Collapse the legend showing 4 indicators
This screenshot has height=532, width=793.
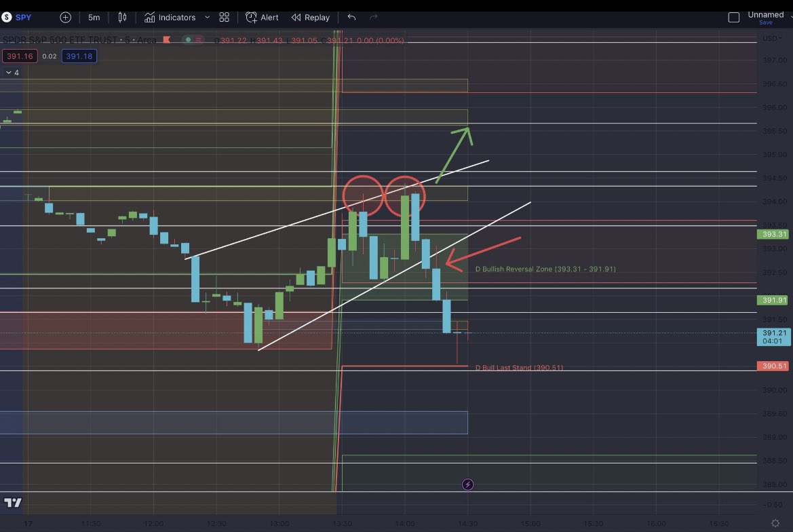pyautogui.click(x=9, y=72)
